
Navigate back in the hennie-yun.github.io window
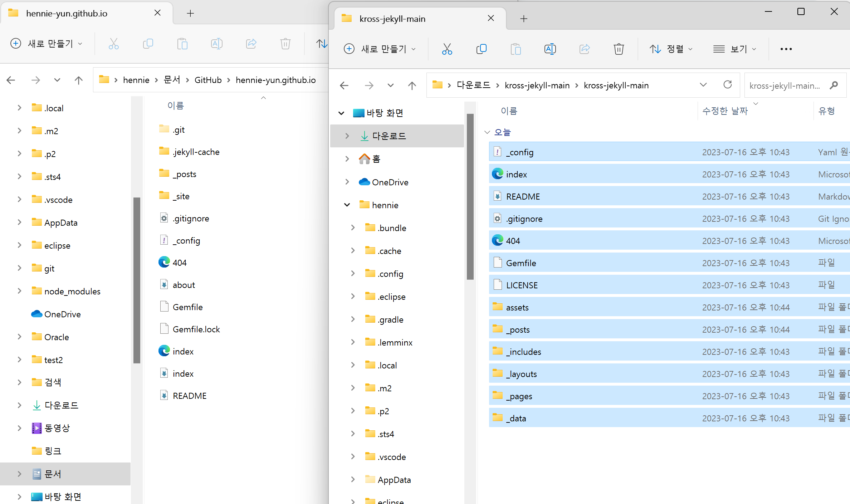(11, 80)
